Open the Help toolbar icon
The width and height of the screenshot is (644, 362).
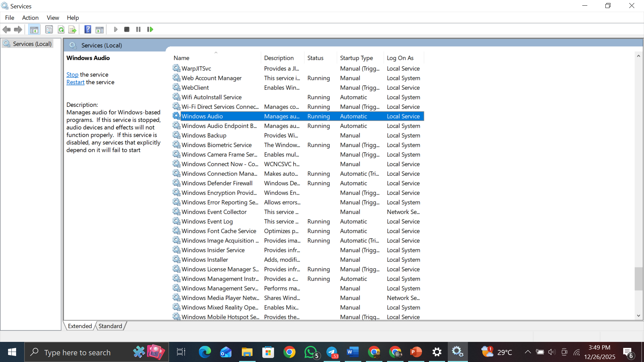(x=88, y=29)
